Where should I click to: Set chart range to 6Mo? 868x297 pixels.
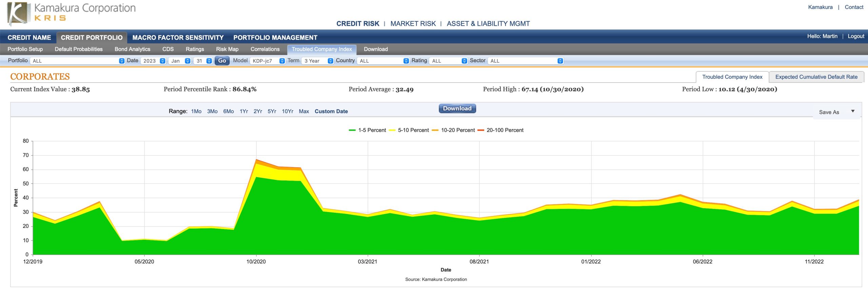tap(229, 111)
